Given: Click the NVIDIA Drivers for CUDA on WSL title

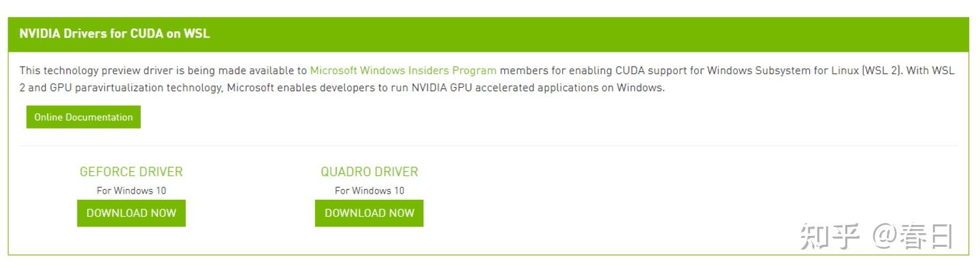Looking at the screenshot, I should coord(114,34).
